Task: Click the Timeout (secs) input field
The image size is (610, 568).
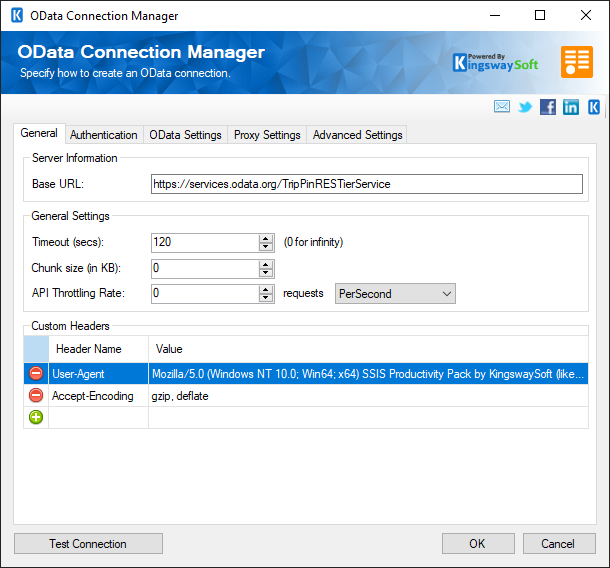Action: [x=205, y=242]
